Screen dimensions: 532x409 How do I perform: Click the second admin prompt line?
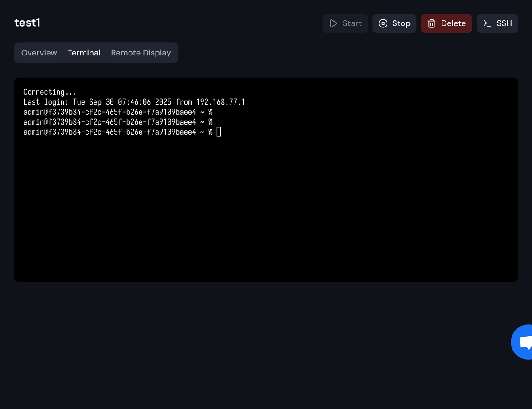(118, 122)
